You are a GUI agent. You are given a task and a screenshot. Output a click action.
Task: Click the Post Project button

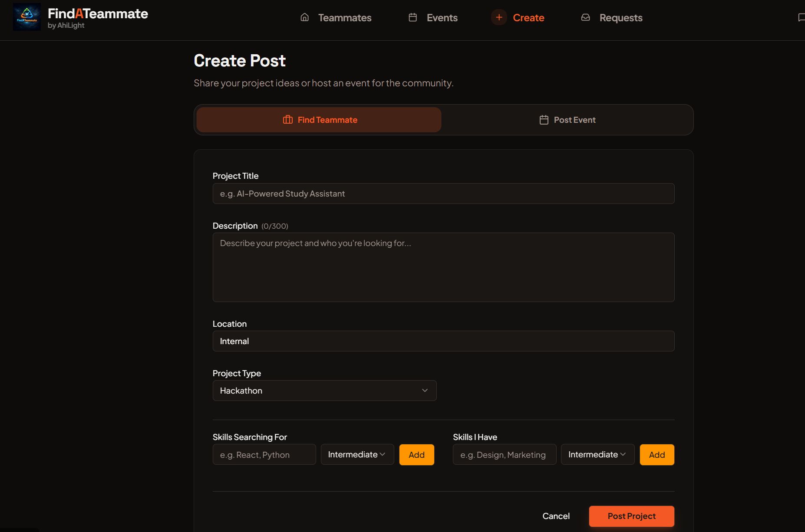[631, 516]
